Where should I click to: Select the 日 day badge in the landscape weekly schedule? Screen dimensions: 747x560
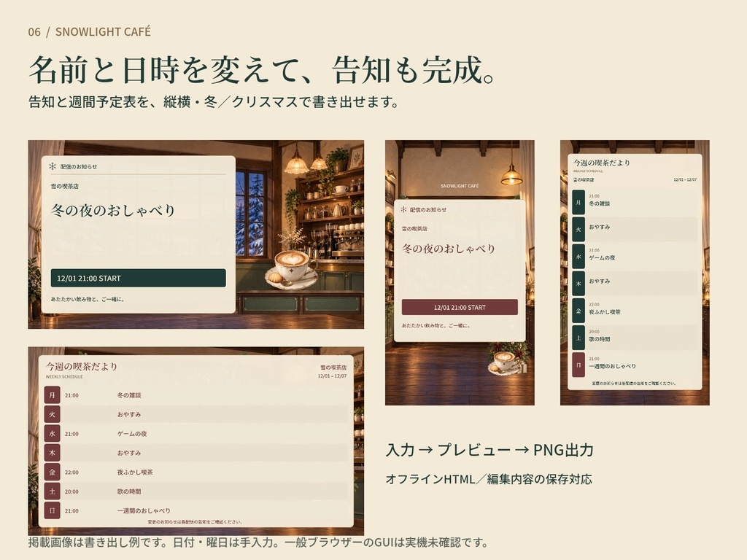click(52, 510)
